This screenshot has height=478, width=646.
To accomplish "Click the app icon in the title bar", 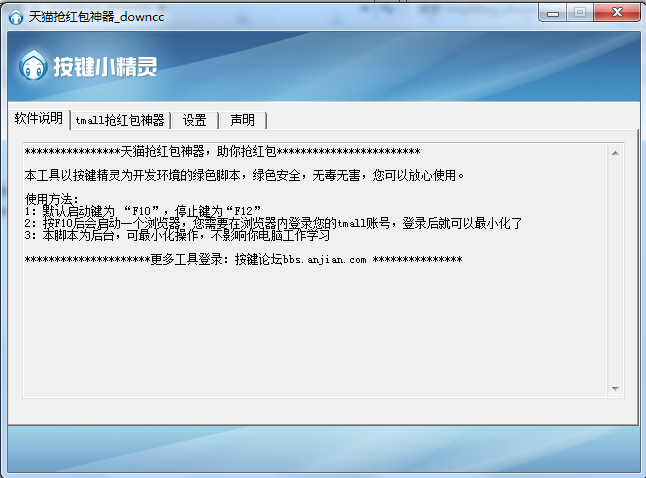I will tap(16, 13).
